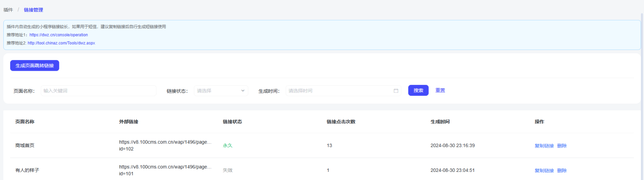Open the tool.chinaz.com recommended link
Screen dimensions: 644x180
[61, 43]
